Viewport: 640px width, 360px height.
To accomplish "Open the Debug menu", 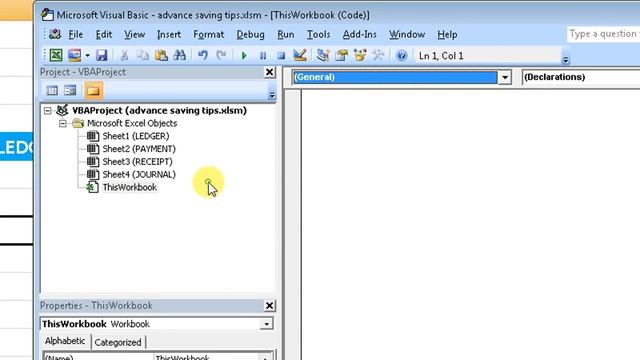I will [x=250, y=35].
